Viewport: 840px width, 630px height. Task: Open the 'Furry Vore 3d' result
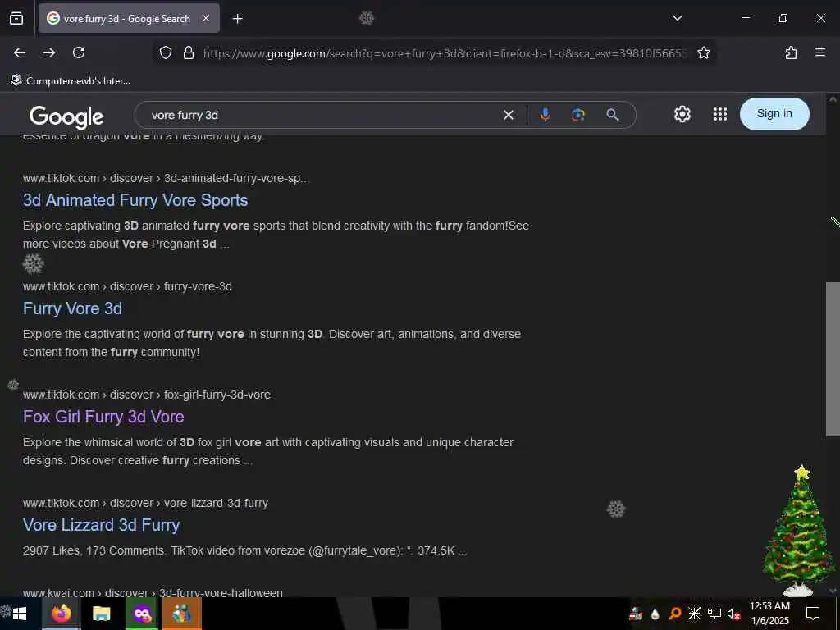click(72, 308)
